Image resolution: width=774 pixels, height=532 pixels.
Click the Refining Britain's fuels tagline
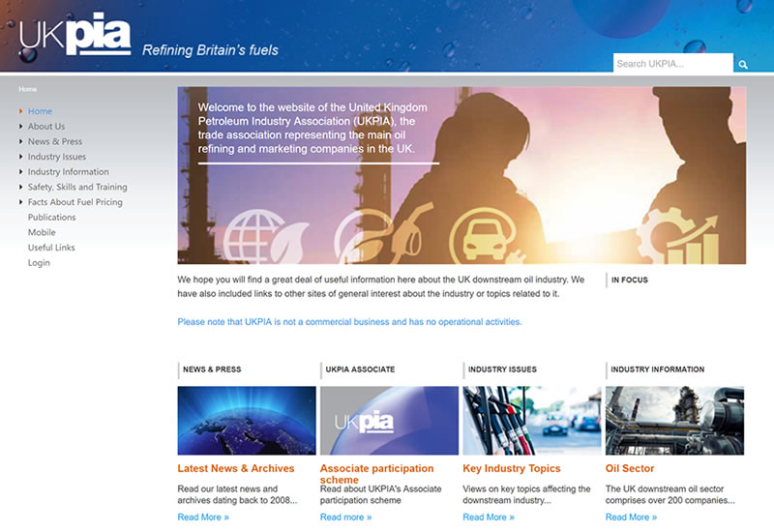coord(210,50)
